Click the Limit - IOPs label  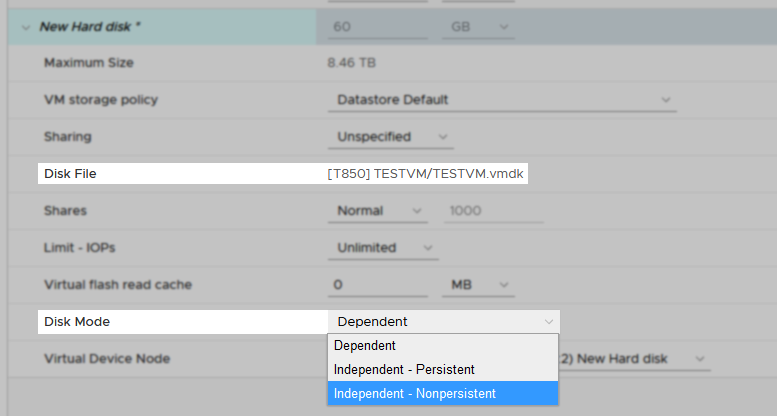click(x=79, y=247)
